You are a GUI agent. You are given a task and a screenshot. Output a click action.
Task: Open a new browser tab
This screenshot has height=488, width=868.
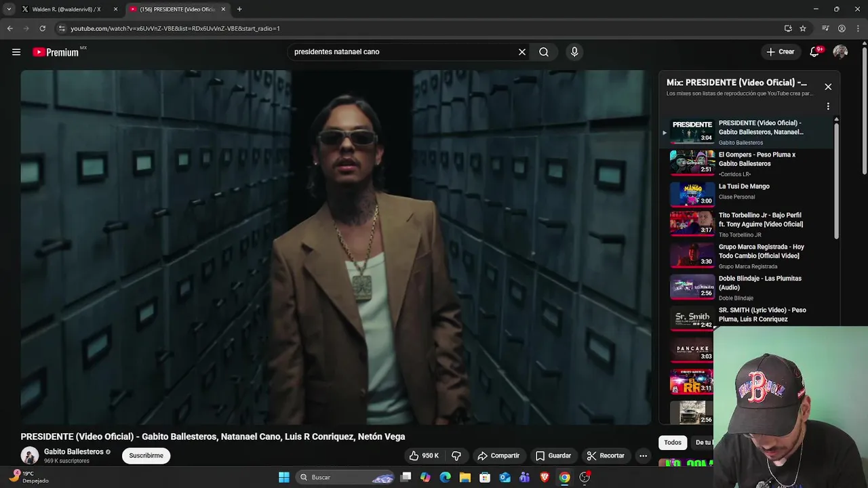[239, 9]
